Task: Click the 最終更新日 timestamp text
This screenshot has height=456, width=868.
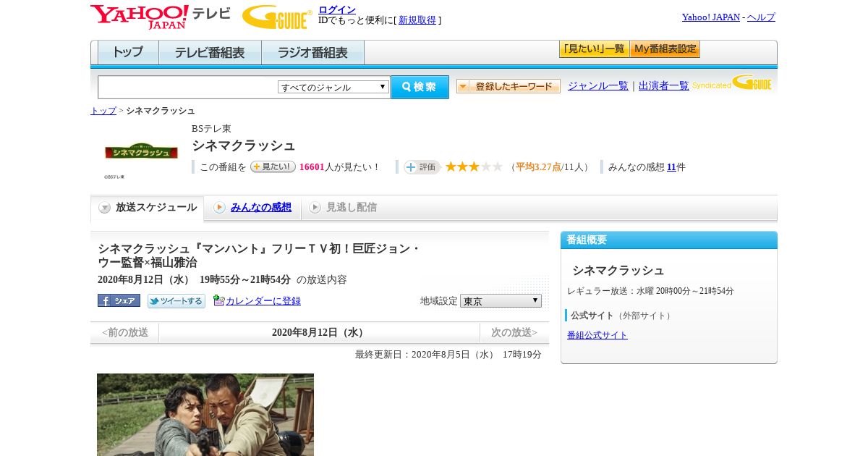Action: point(448,355)
